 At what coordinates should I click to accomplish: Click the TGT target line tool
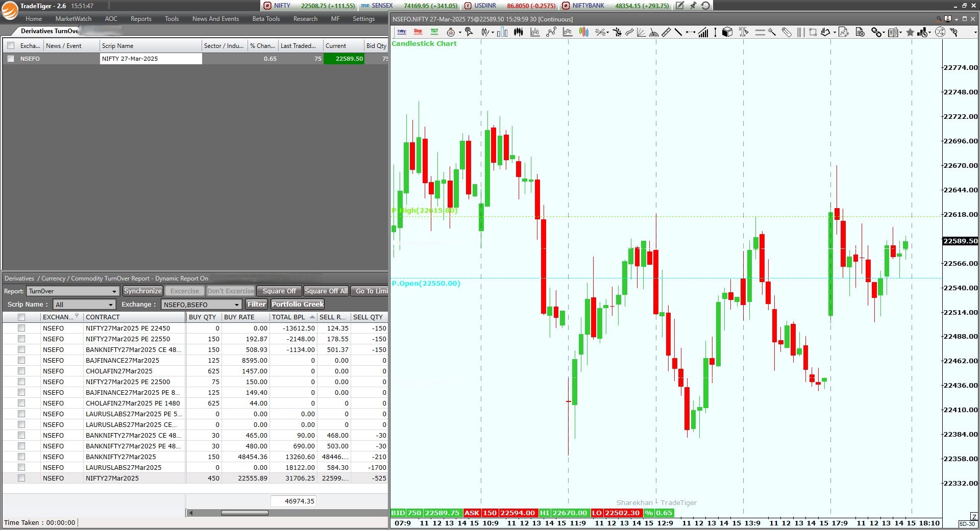tap(434, 32)
